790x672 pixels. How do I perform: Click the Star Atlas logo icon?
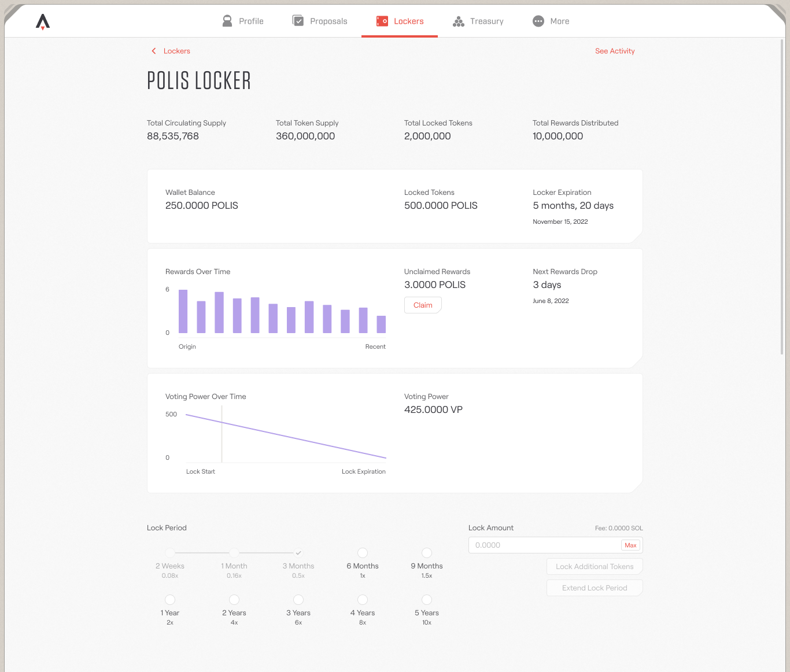click(x=43, y=22)
